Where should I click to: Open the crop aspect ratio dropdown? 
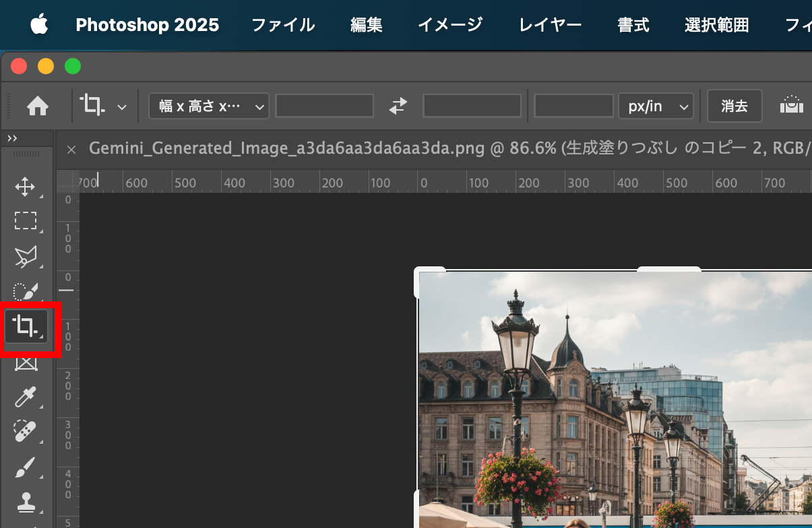(208, 105)
